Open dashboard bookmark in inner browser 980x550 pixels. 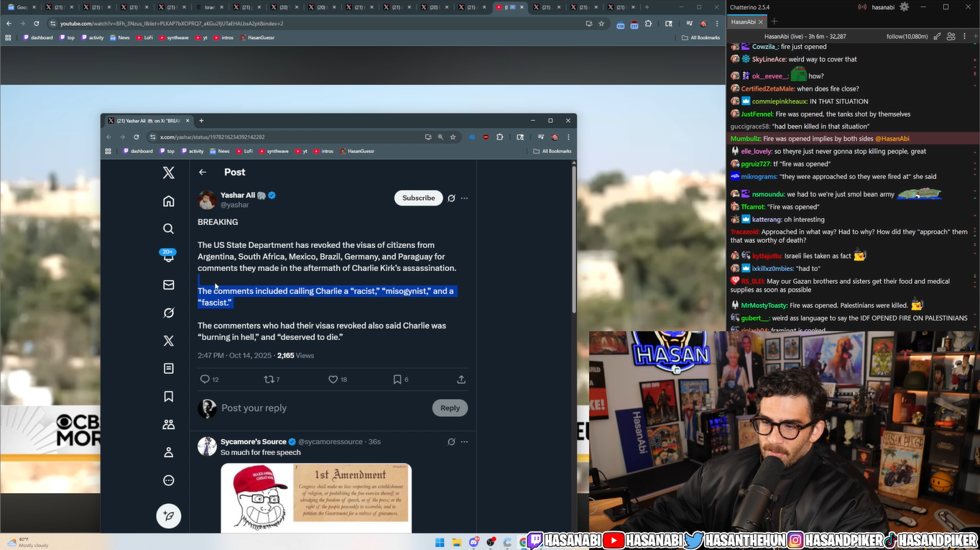coord(138,151)
